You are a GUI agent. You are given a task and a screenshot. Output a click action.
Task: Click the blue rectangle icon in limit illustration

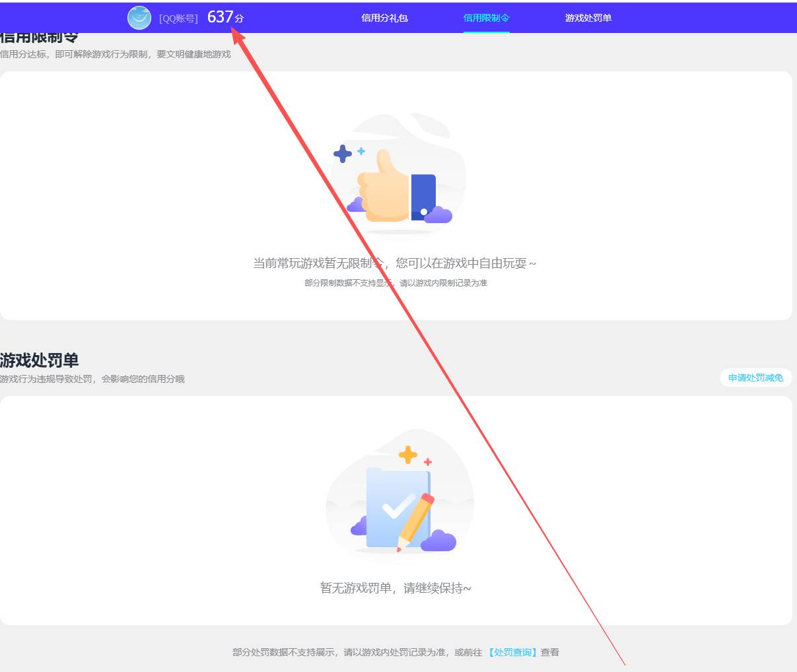pos(423,195)
